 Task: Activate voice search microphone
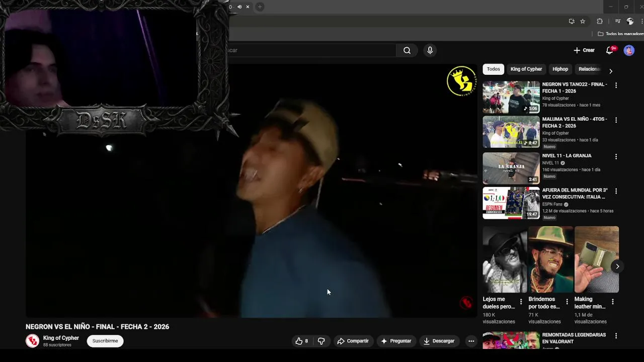[x=430, y=50]
